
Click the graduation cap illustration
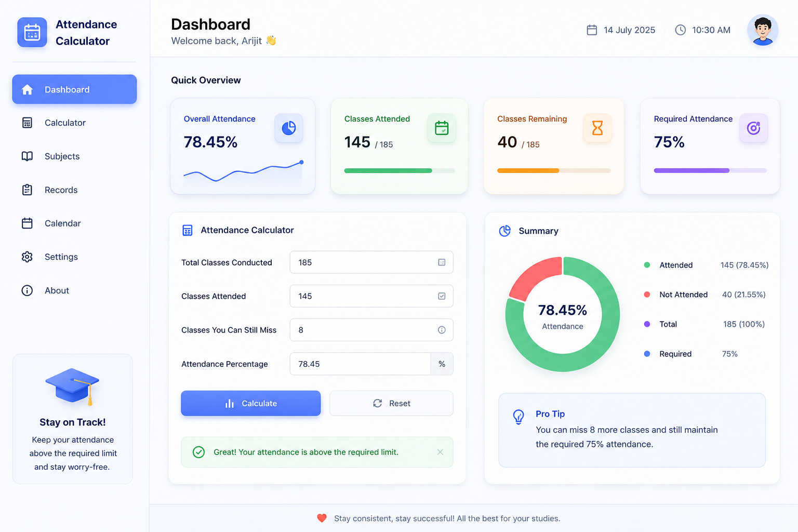click(x=72, y=387)
